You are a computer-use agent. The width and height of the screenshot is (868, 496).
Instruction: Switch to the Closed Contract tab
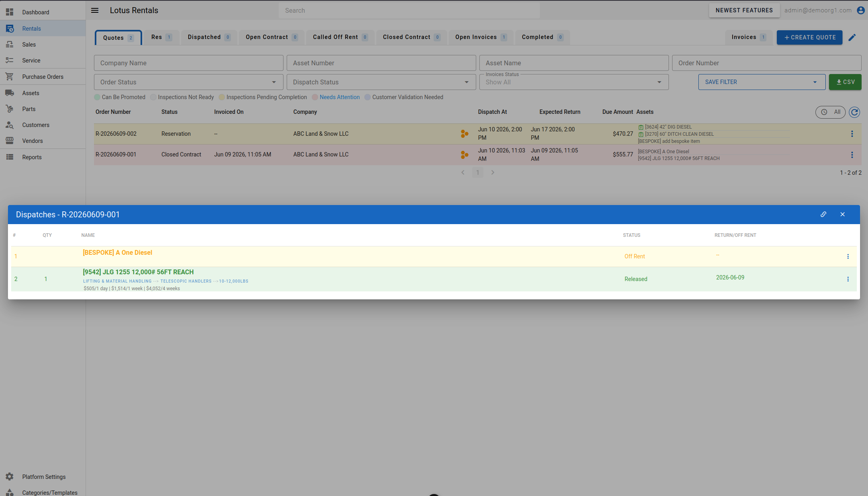(x=411, y=37)
